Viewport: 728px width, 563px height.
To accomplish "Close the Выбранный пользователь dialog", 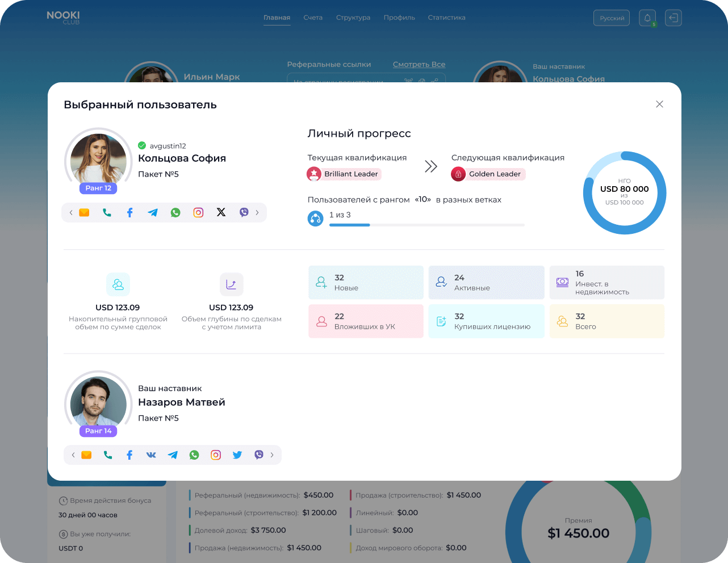I will pyautogui.click(x=659, y=104).
